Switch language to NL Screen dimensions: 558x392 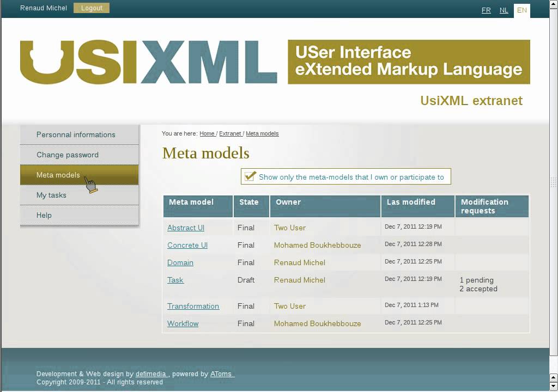coord(504,10)
